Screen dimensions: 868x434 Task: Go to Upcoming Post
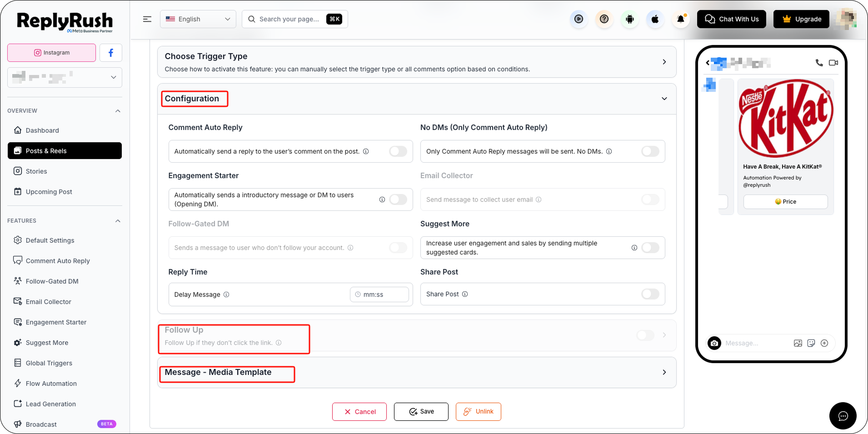[x=65, y=192]
